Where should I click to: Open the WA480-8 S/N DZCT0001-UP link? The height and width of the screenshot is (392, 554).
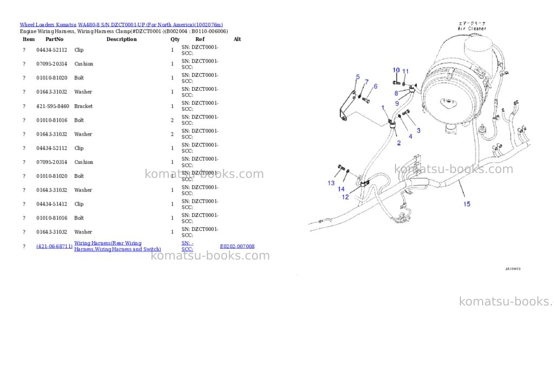pos(150,25)
